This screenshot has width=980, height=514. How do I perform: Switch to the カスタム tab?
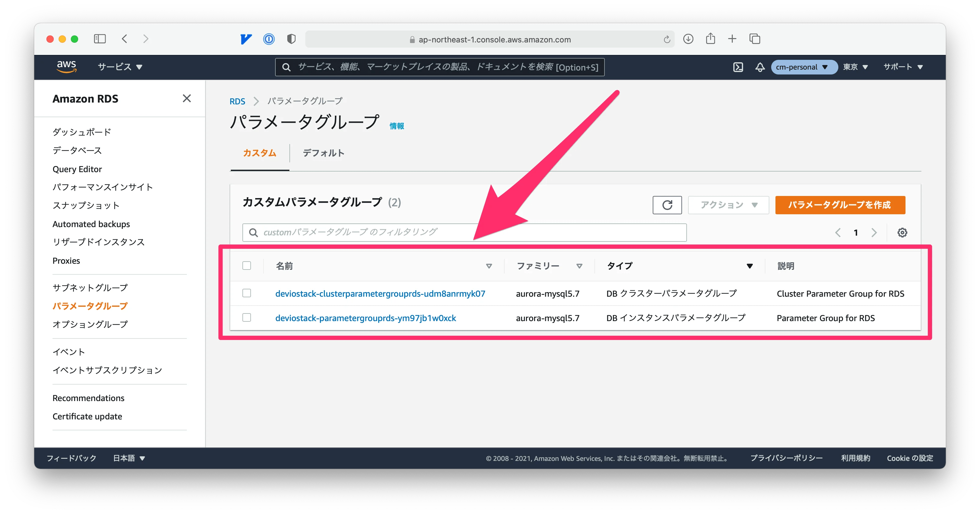tap(259, 153)
